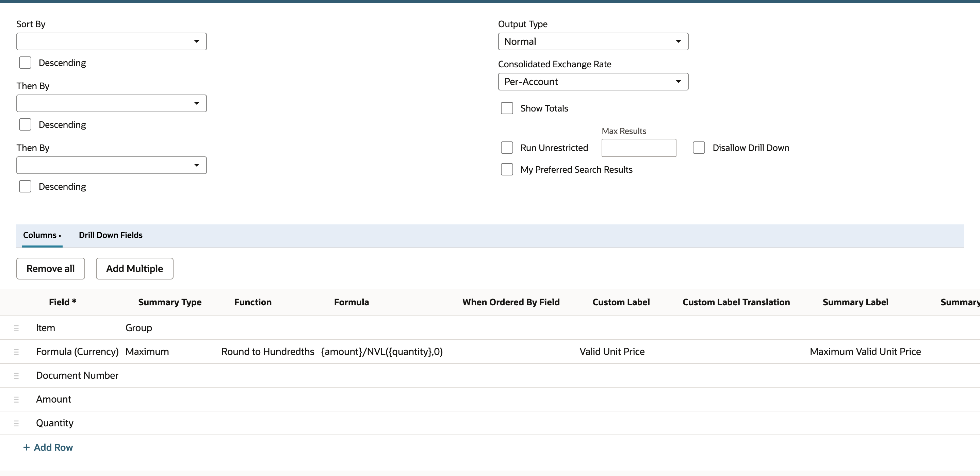Expand the Output Type dropdown

[593, 41]
